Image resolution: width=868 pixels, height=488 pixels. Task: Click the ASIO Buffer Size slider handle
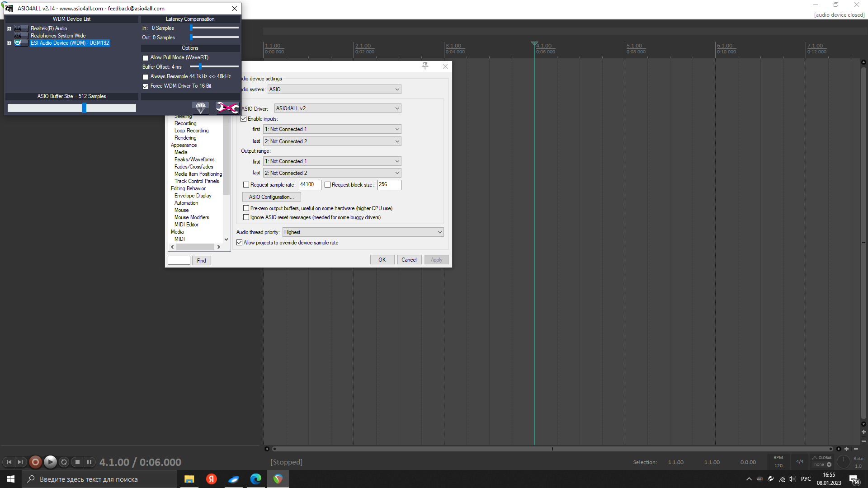click(84, 108)
